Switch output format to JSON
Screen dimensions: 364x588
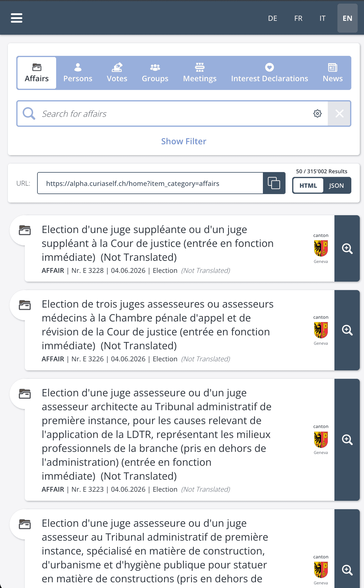tap(337, 185)
